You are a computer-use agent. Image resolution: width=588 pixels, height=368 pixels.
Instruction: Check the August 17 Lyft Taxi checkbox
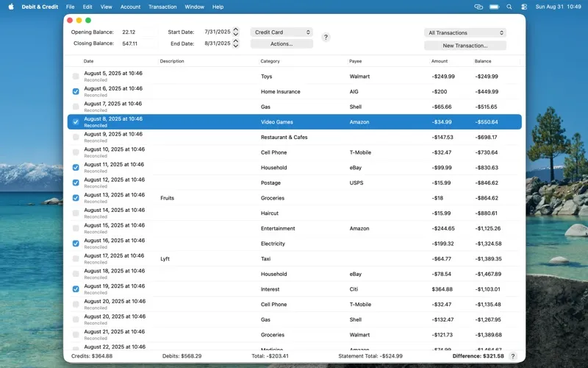coord(76,259)
